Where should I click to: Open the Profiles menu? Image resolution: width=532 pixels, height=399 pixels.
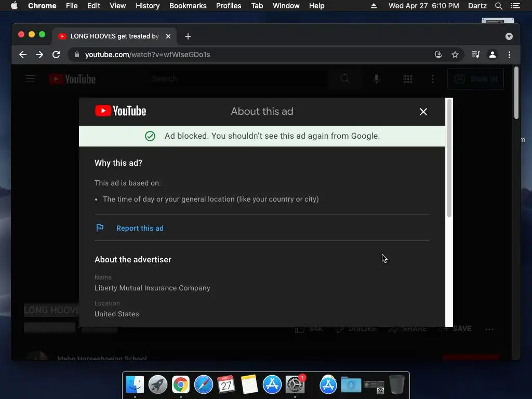[229, 6]
